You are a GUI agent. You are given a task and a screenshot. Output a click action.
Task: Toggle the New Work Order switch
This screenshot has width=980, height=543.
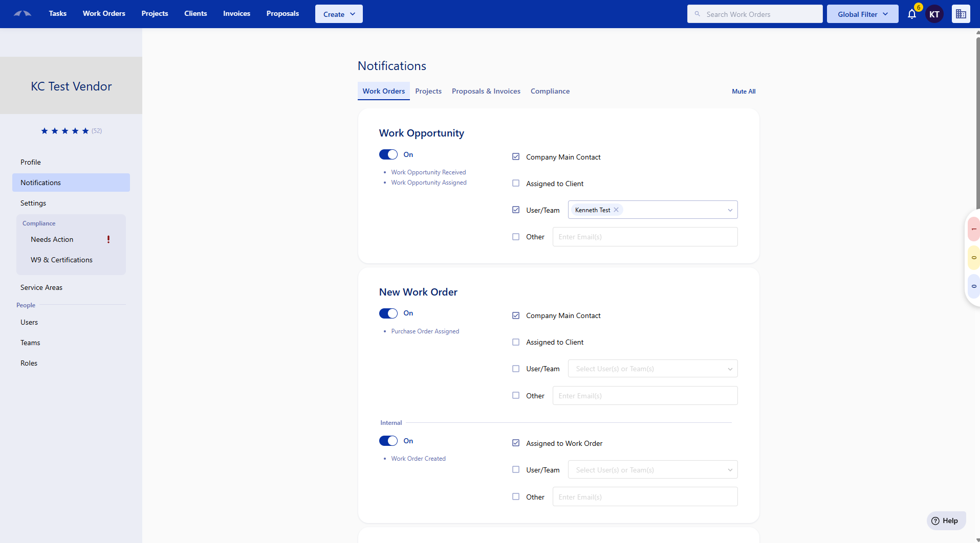pyautogui.click(x=388, y=313)
